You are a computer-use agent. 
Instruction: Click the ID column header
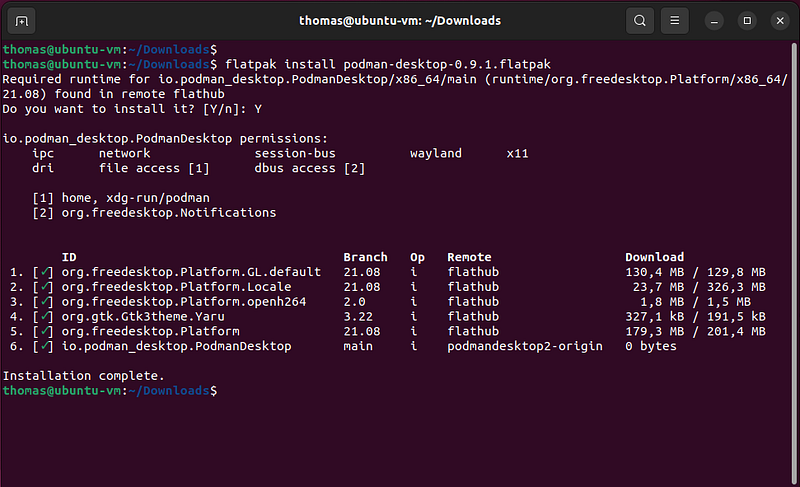point(69,258)
